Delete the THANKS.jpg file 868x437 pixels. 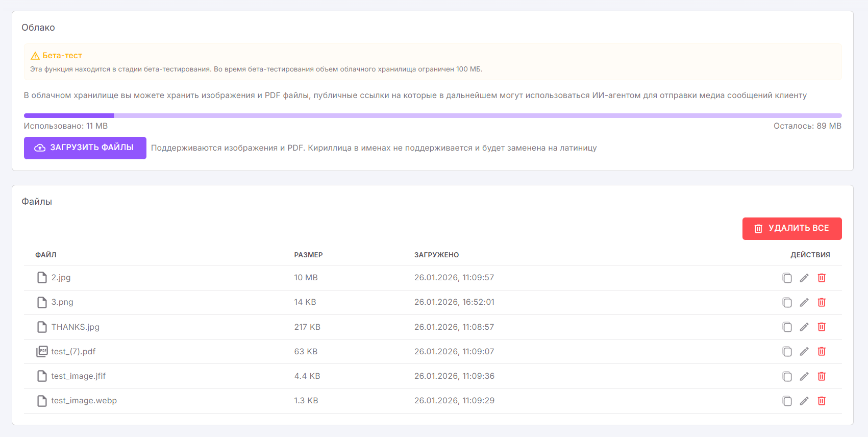tap(822, 327)
